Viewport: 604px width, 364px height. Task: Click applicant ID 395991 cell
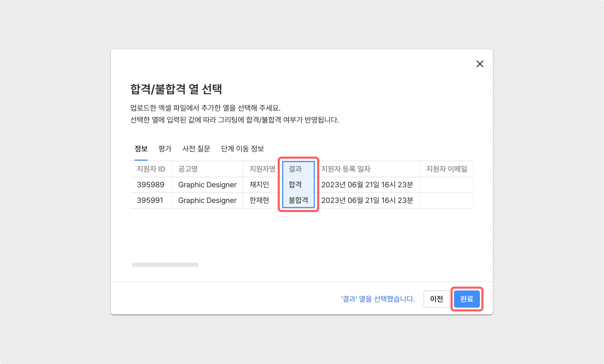150,201
